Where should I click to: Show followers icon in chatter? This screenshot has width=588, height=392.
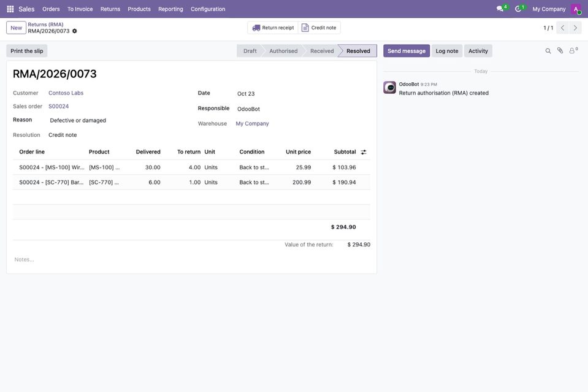coord(573,51)
